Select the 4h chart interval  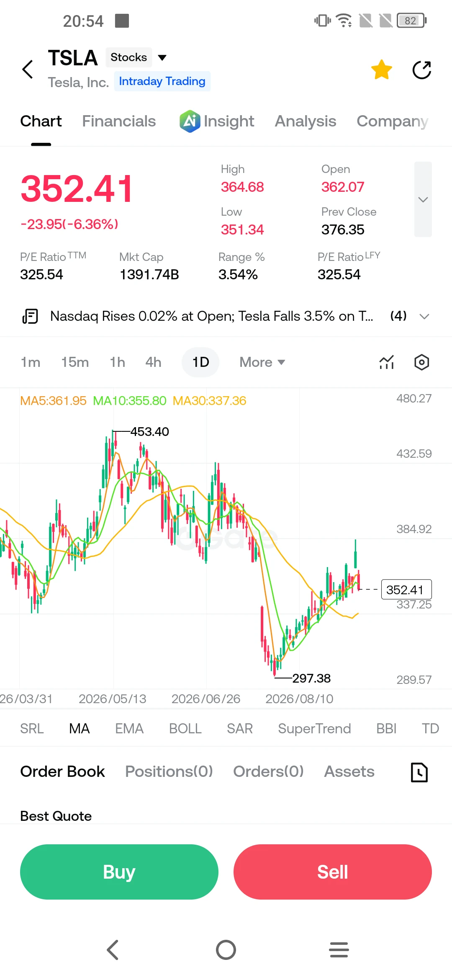(153, 362)
